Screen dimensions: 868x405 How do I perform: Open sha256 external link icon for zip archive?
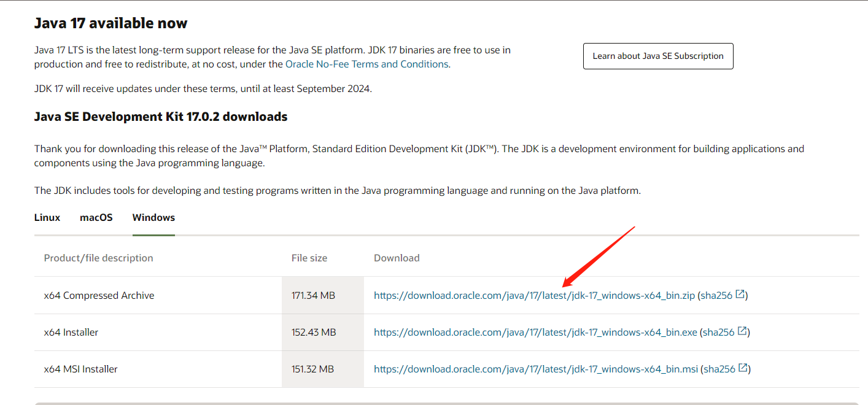click(x=740, y=295)
